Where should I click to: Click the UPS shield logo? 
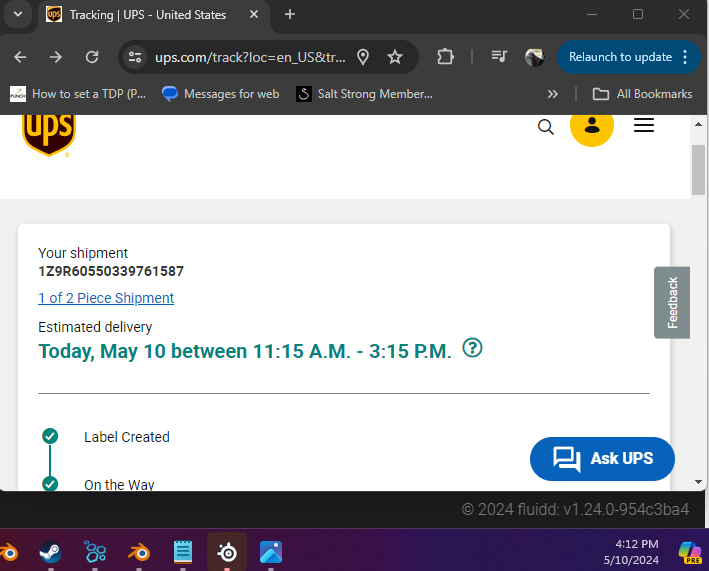[49, 134]
